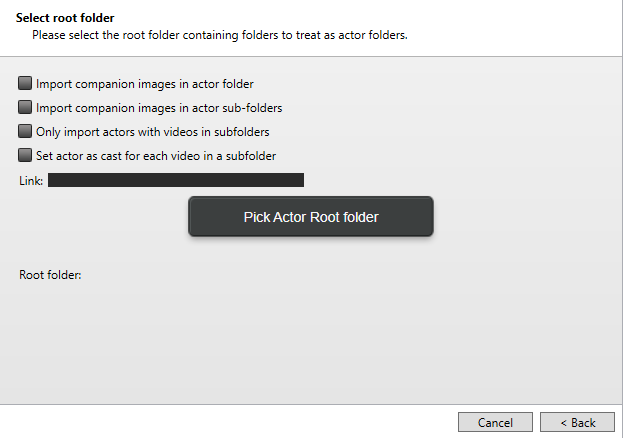623x438 pixels.
Task: Enable "Import companion images in actor folder" checkbox
Action: point(25,84)
